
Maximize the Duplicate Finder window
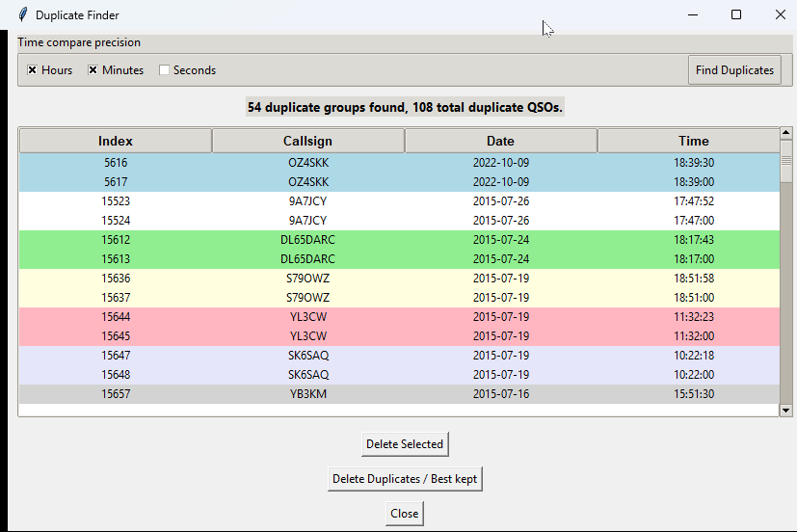coord(736,14)
